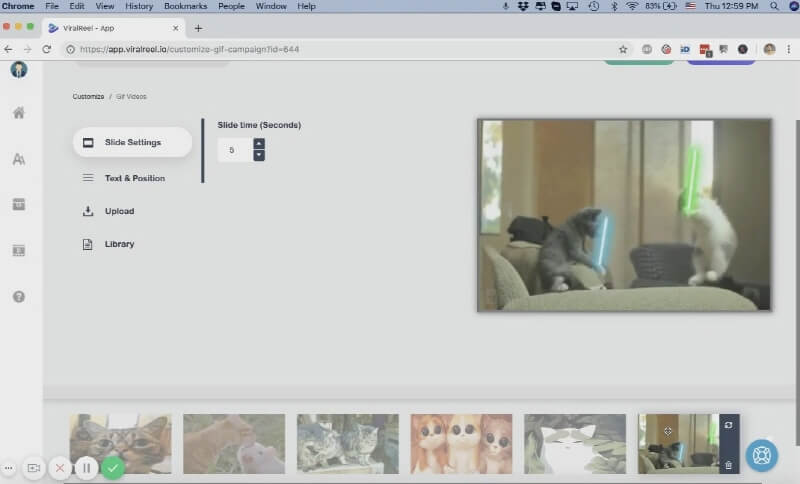The image size is (800, 484).
Task: Click the user avatar in left sidebar
Action: (x=19, y=69)
